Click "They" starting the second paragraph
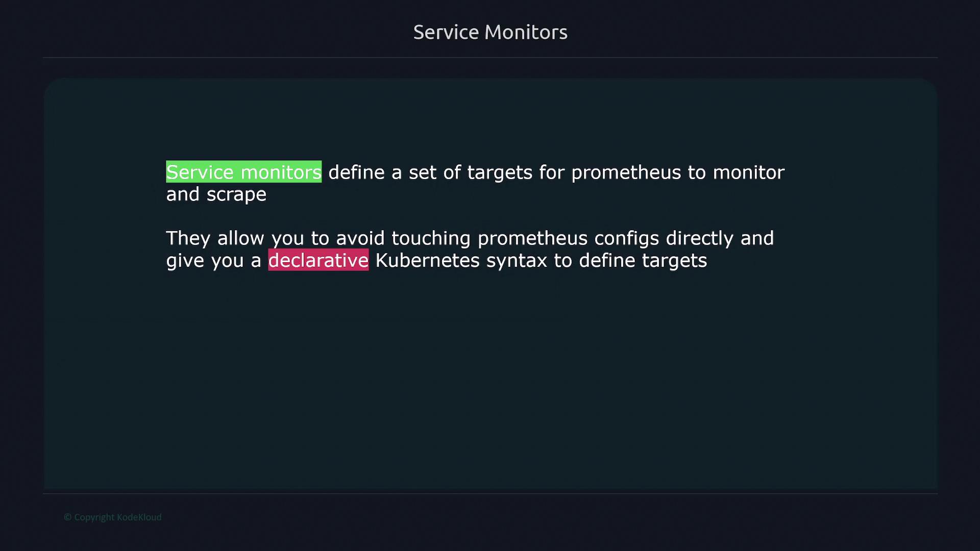Screen dimensions: 980x551 (x=188, y=238)
